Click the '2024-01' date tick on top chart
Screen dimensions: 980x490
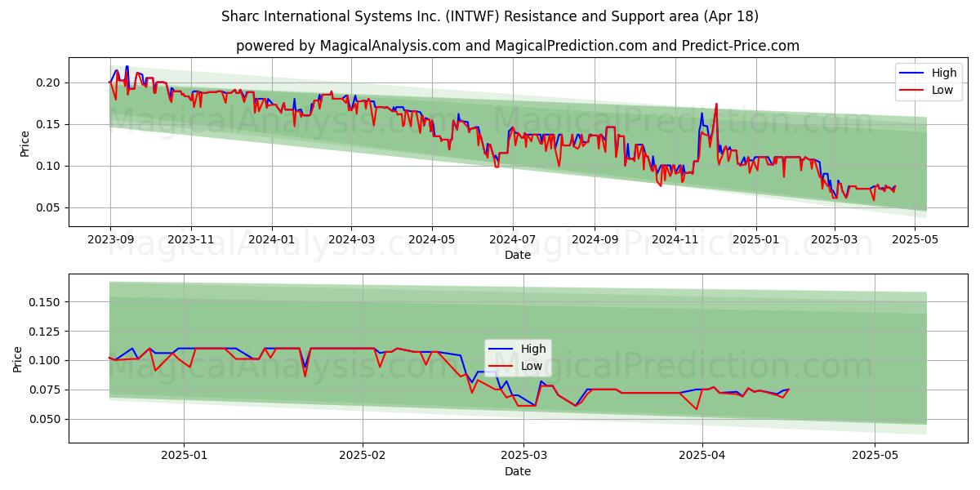click(271, 240)
